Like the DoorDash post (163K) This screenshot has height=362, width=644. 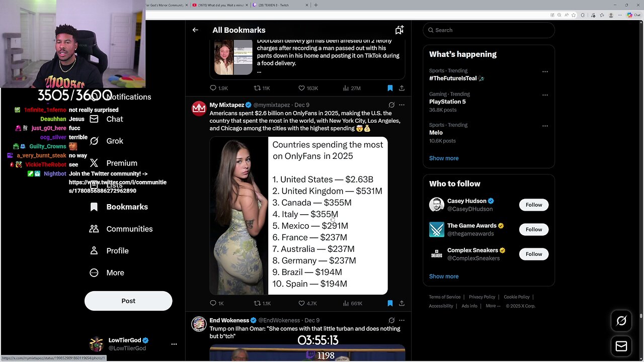308,88
